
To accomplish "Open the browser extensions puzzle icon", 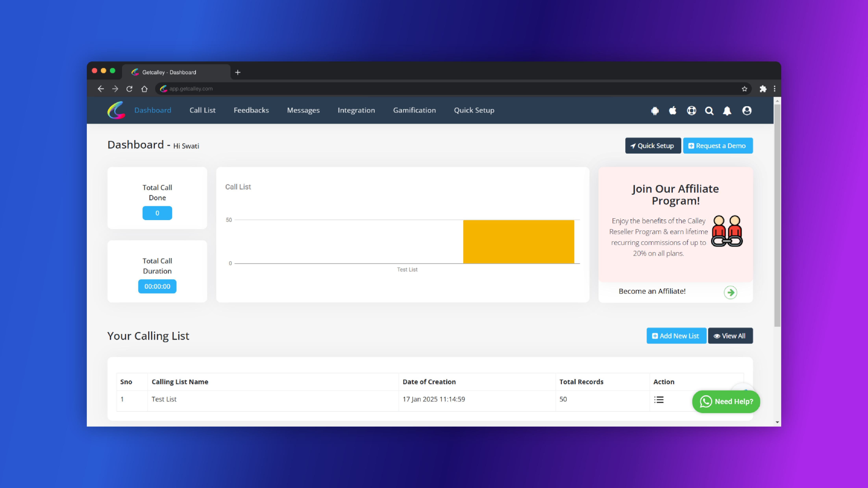I will pyautogui.click(x=763, y=89).
